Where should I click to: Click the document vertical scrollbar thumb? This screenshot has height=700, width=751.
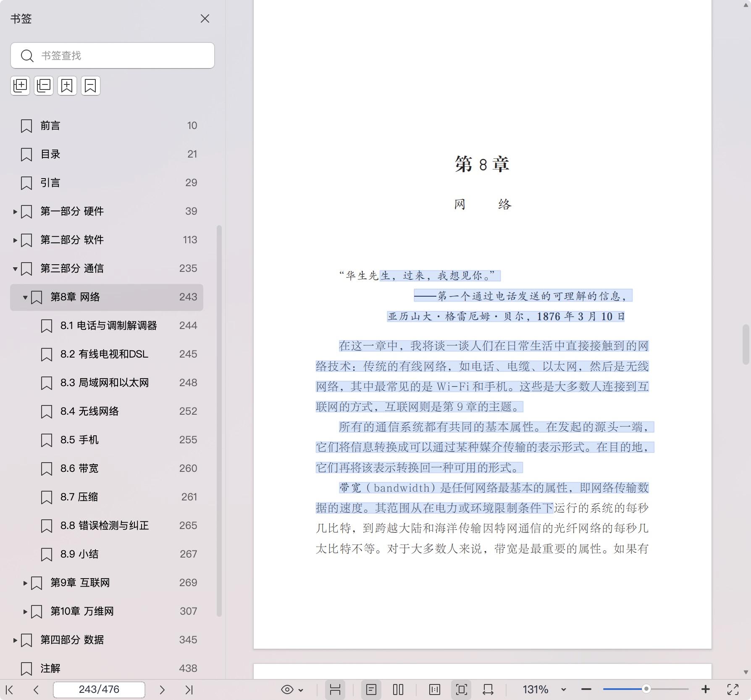[746, 345]
